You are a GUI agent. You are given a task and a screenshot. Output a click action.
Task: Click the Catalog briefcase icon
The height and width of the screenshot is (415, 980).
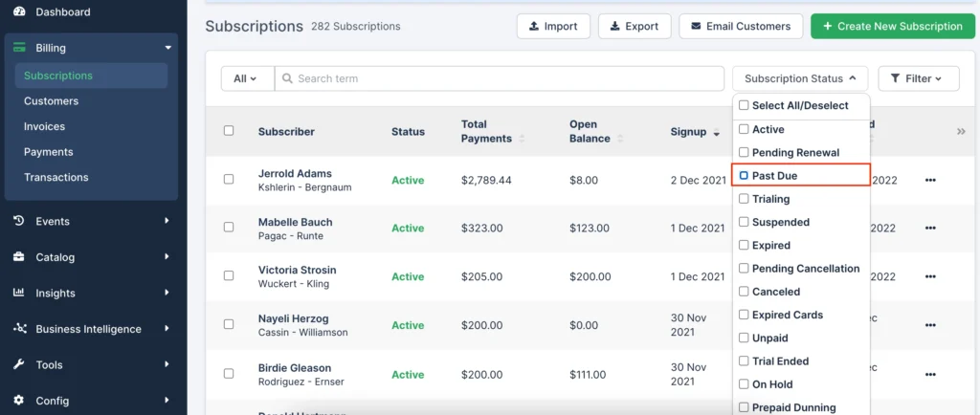[x=19, y=257]
